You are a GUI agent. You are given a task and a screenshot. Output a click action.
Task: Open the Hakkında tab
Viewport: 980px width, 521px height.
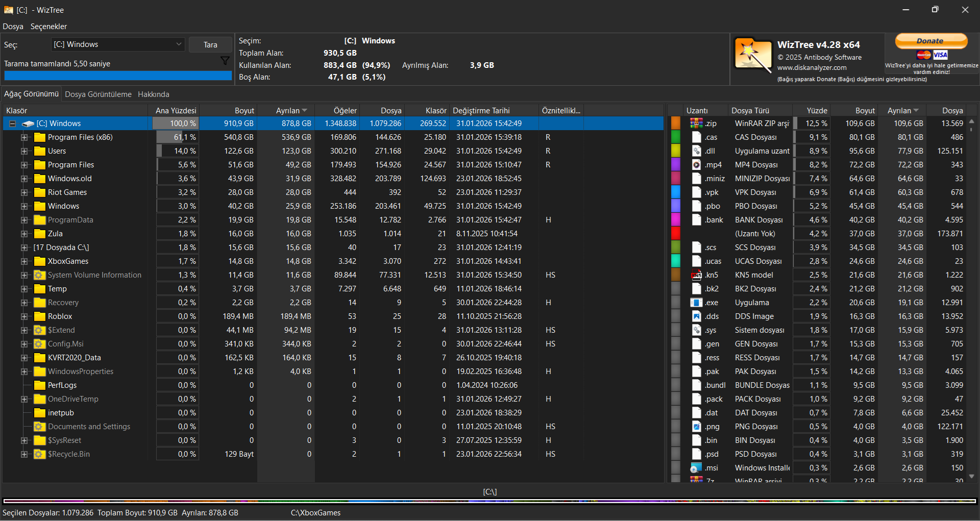point(154,94)
